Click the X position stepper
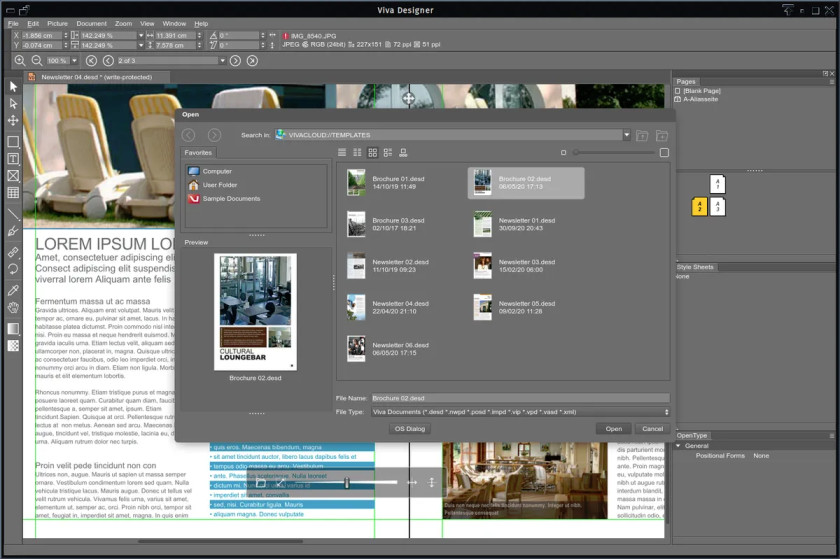 66,36
